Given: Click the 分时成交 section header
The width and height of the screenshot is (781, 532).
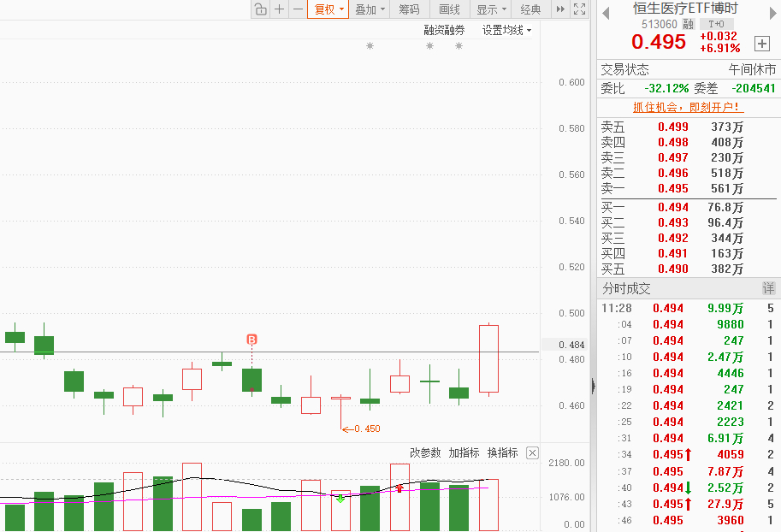Looking at the screenshot, I should tap(626, 288).
